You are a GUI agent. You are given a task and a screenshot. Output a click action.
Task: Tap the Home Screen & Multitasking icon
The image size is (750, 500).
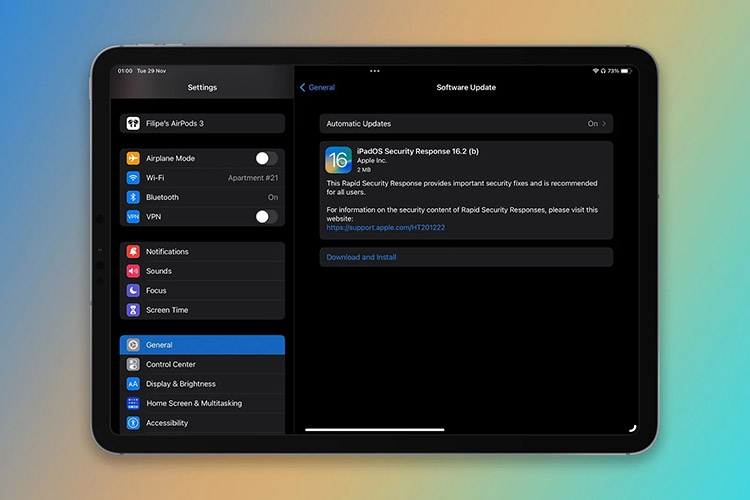[x=133, y=403]
